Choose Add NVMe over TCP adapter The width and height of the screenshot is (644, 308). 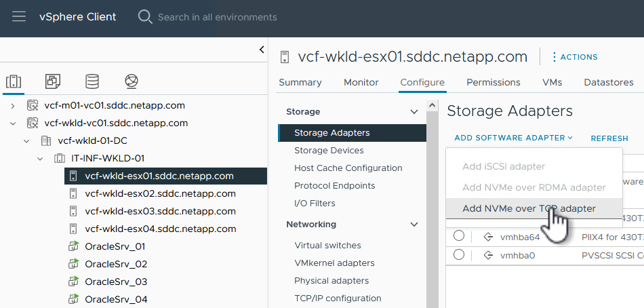tap(529, 208)
